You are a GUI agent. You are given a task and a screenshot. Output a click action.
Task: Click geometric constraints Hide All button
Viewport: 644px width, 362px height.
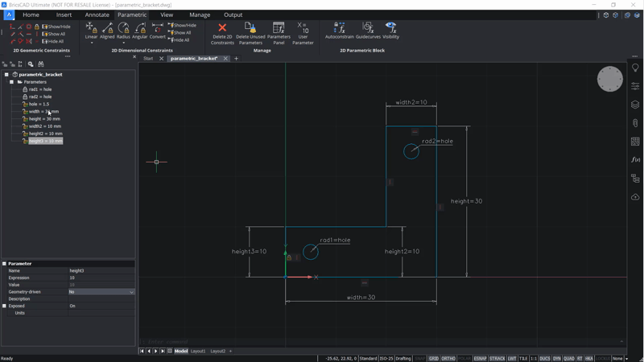[x=53, y=42]
